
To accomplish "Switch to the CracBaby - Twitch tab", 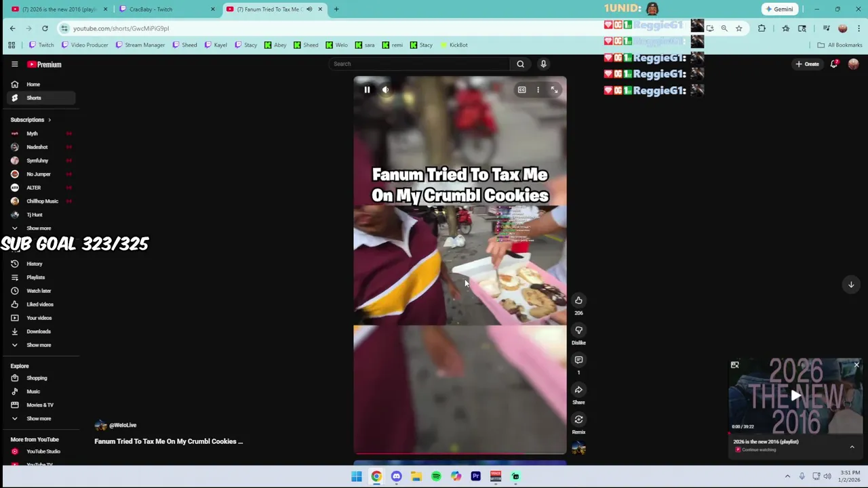I will point(167,9).
